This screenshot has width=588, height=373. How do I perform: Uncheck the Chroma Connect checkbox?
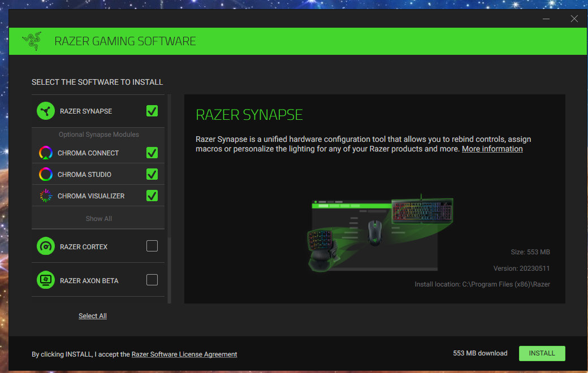click(152, 153)
